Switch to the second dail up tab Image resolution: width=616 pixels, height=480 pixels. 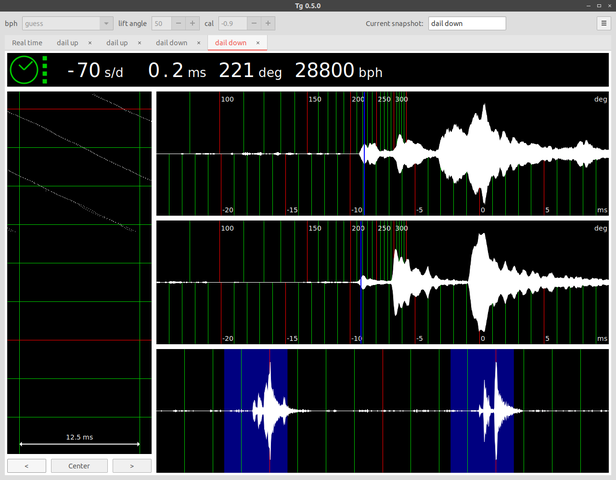[117, 43]
